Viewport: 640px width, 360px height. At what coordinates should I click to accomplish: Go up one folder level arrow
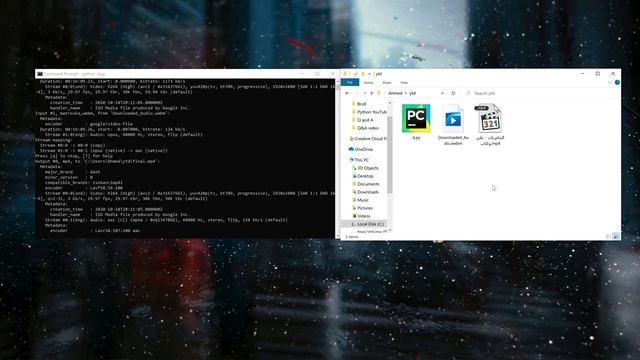pyautogui.click(x=371, y=93)
